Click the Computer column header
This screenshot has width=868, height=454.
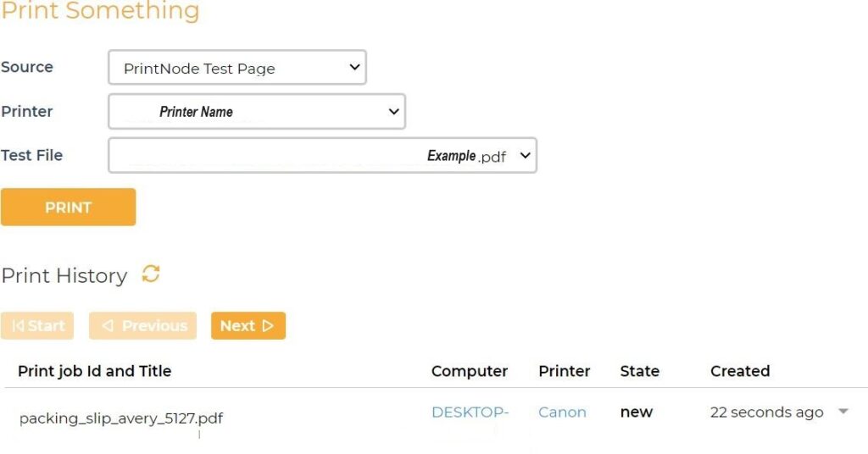[469, 371]
